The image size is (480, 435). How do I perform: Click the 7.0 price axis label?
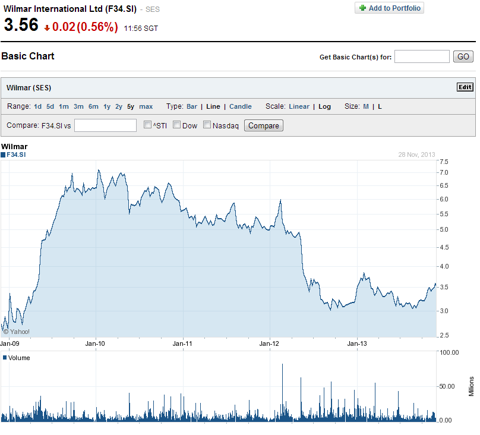click(444, 173)
